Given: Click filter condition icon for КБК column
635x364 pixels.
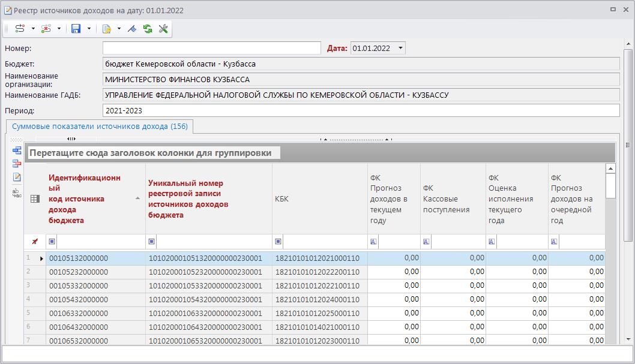Looking at the screenshot, I should click(278, 242).
